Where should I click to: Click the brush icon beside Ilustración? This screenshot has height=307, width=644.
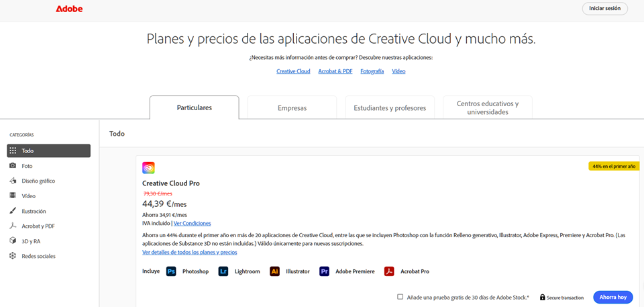coord(13,211)
